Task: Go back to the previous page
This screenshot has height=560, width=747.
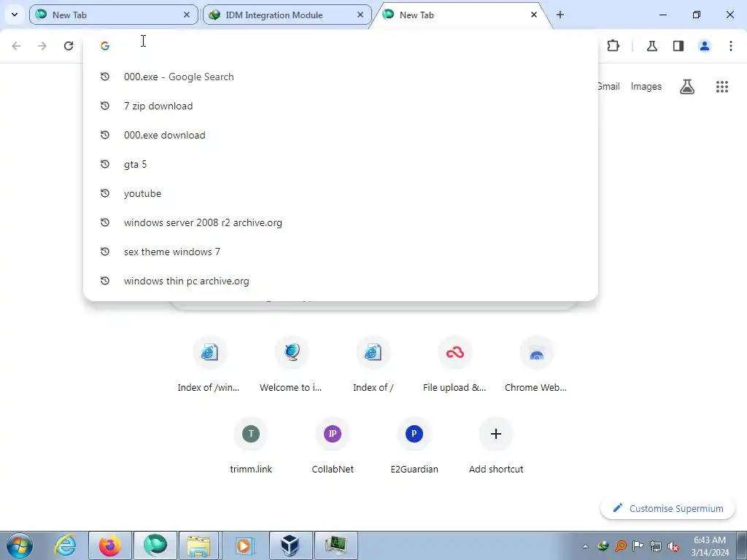Action: [x=16, y=46]
